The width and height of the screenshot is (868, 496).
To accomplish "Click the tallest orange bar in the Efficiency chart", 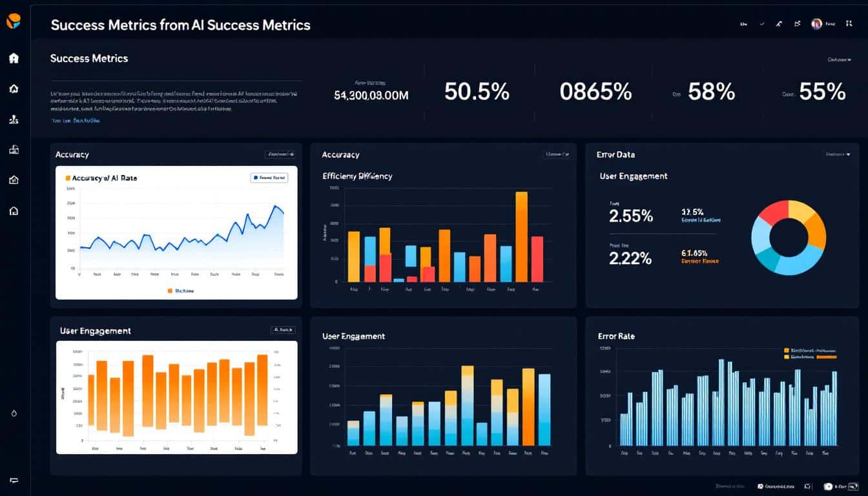I will (521, 236).
